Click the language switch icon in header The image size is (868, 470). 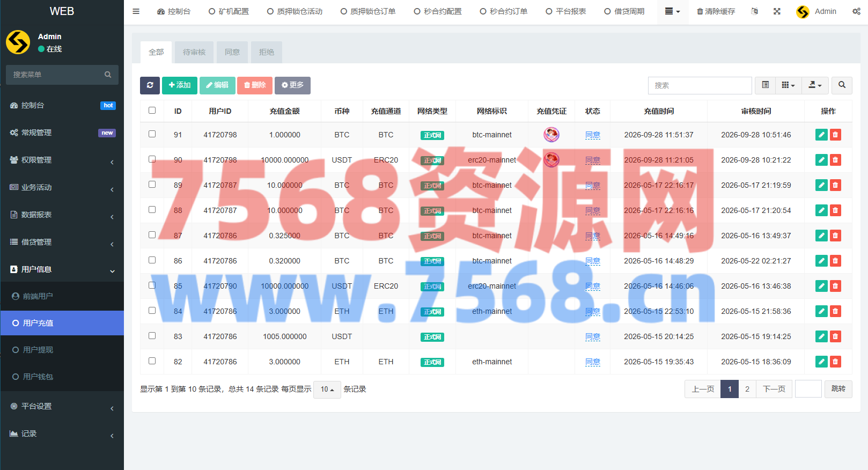[x=755, y=11]
